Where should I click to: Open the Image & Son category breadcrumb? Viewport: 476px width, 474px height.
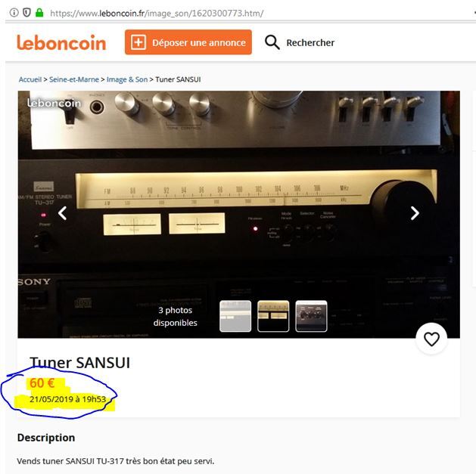[127, 79]
